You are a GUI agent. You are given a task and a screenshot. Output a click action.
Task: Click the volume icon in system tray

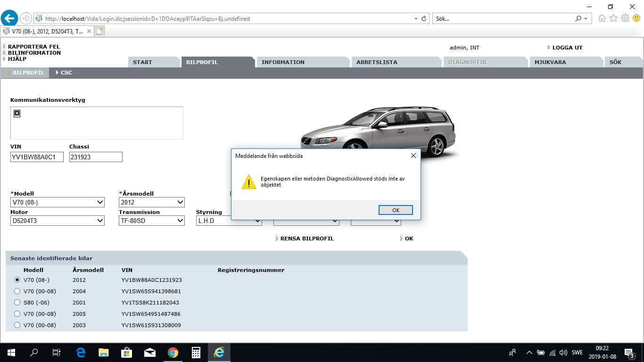563,353
